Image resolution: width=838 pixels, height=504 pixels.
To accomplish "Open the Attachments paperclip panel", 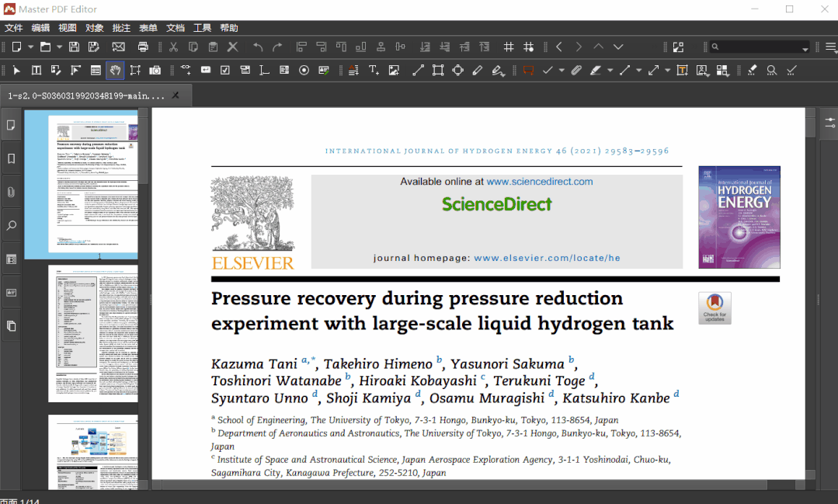I will point(11,192).
